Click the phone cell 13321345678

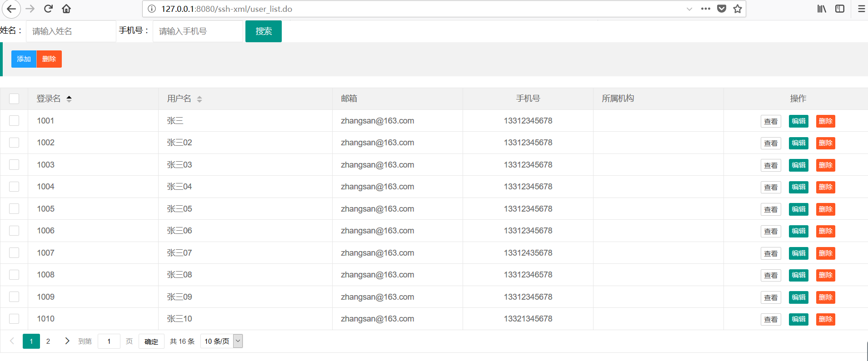pyautogui.click(x=528, y=319)
